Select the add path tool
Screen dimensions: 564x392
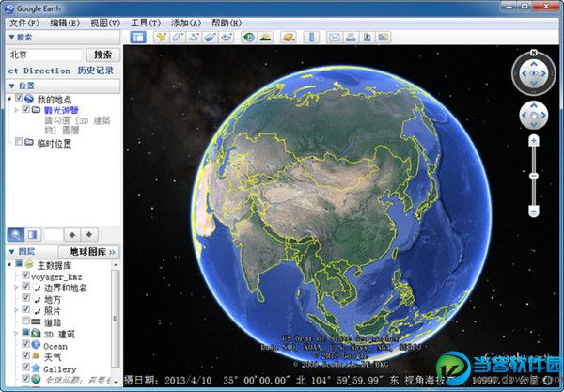coord(194,37)
